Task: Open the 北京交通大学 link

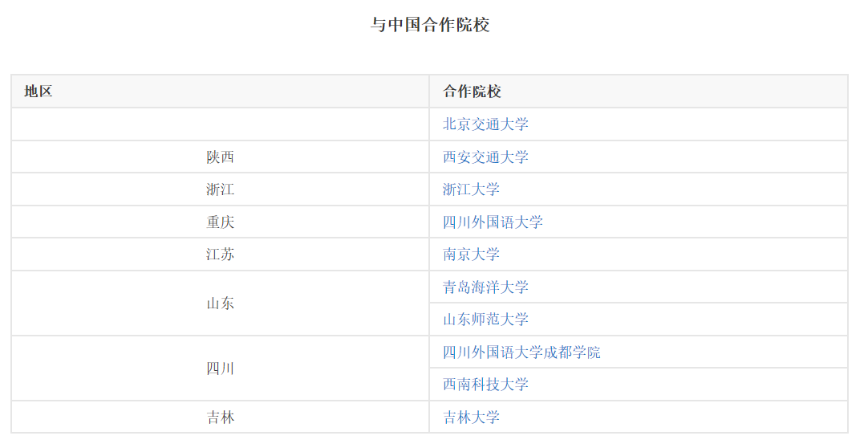Action: click(x=485, y=124)
